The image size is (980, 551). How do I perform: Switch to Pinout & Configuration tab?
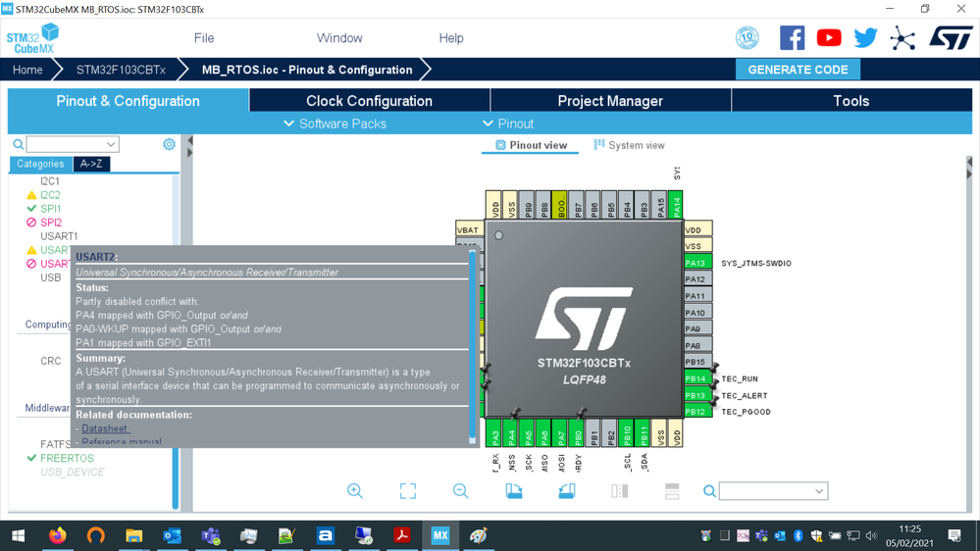click(129, 101)
